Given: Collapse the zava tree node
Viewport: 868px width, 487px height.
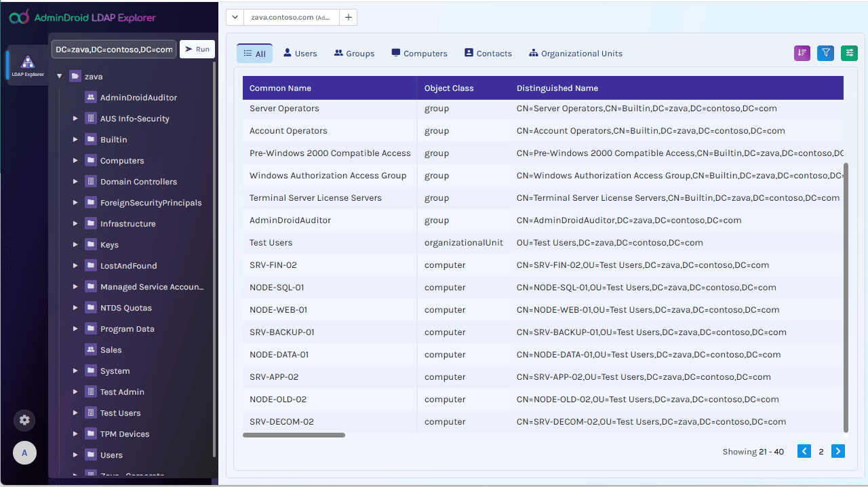Looking at the screenshot, I should pos(59,76).
